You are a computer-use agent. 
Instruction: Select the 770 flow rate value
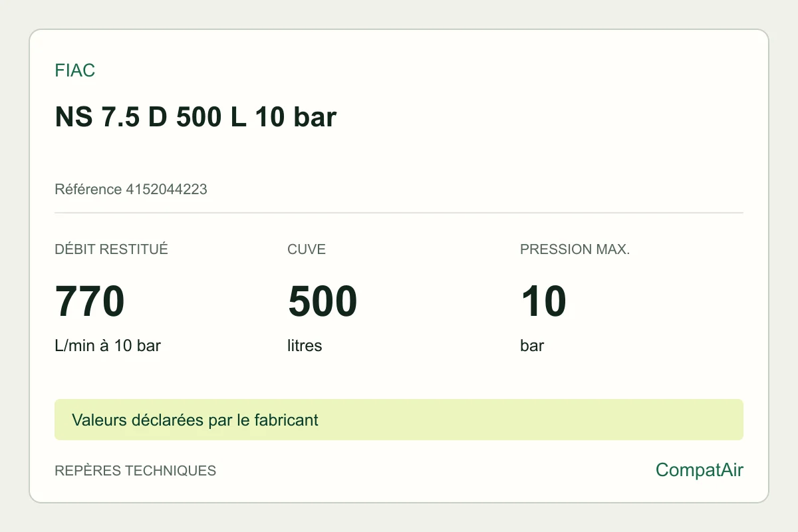[90, 301]
